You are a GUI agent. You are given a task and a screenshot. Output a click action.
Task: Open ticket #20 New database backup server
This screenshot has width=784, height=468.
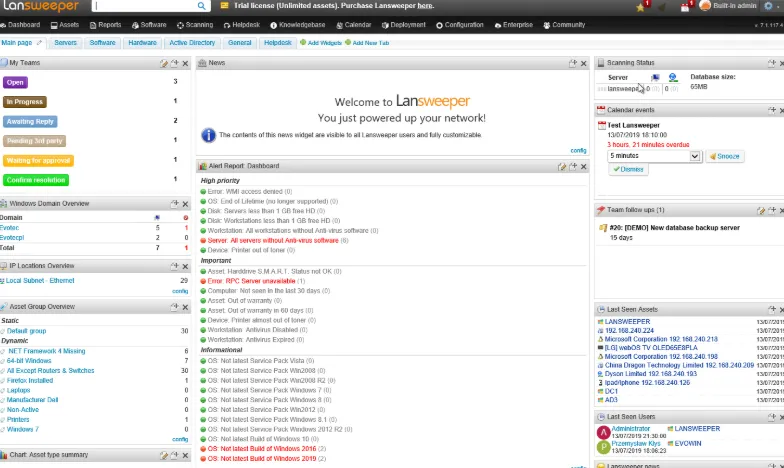point(674,228)
